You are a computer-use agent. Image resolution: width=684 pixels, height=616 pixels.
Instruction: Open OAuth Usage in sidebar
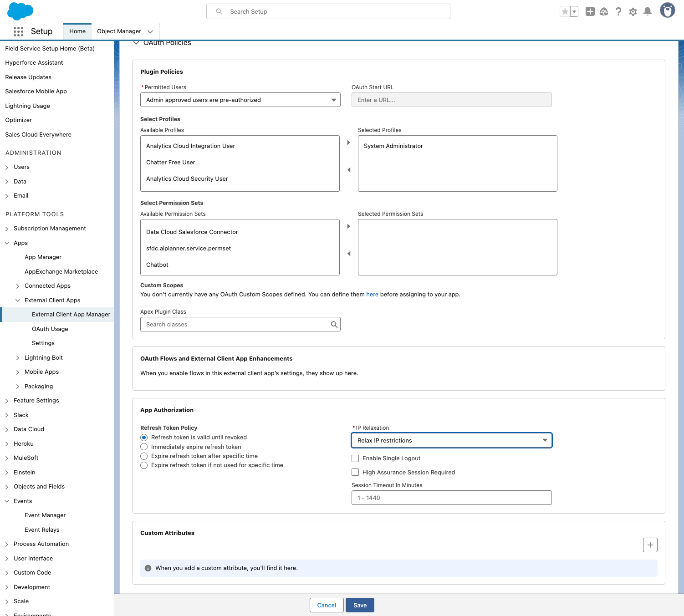50,329
